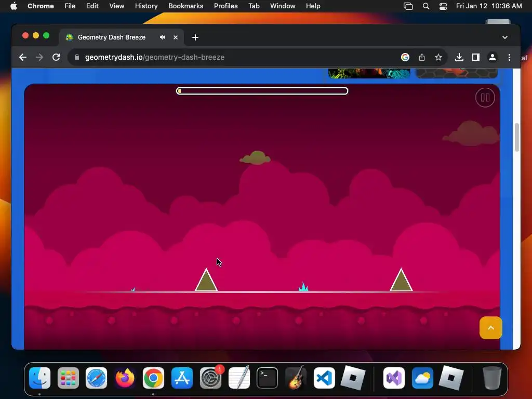Toggle Chrome side panel
The image size is (532, 399).
(476, 57)
